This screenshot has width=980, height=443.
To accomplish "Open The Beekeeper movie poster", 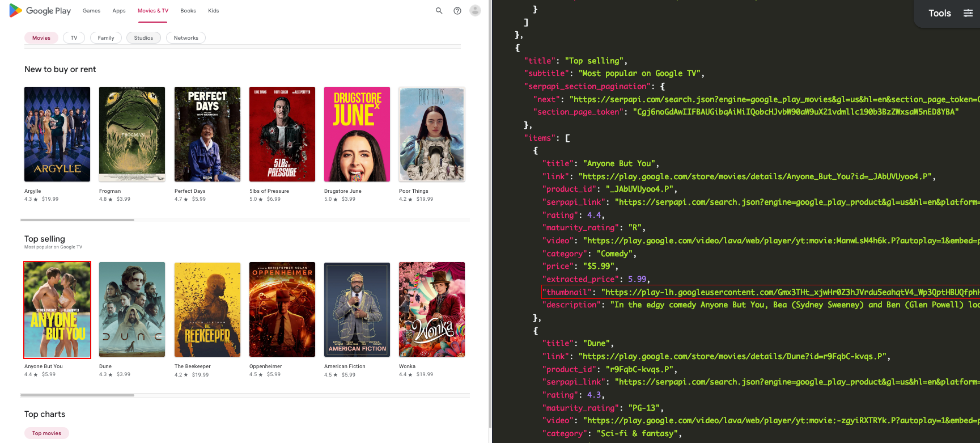I will (x=207, y=310).
